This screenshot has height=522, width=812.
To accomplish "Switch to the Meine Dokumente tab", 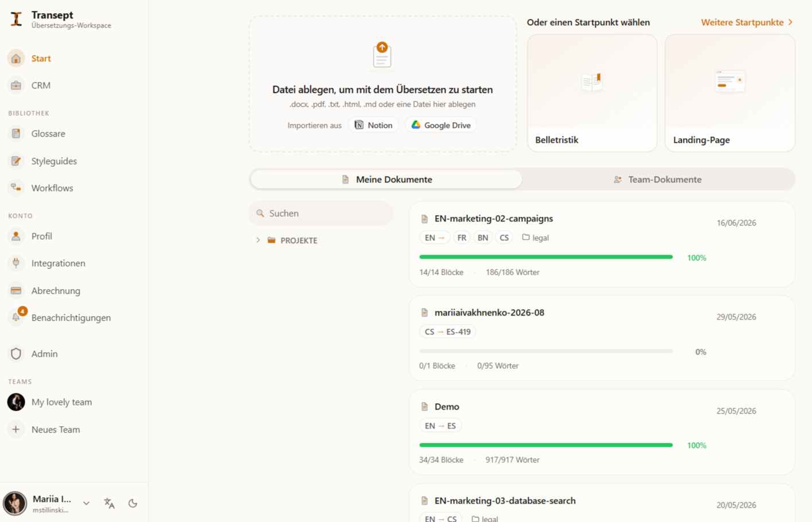I will (386, 180).
